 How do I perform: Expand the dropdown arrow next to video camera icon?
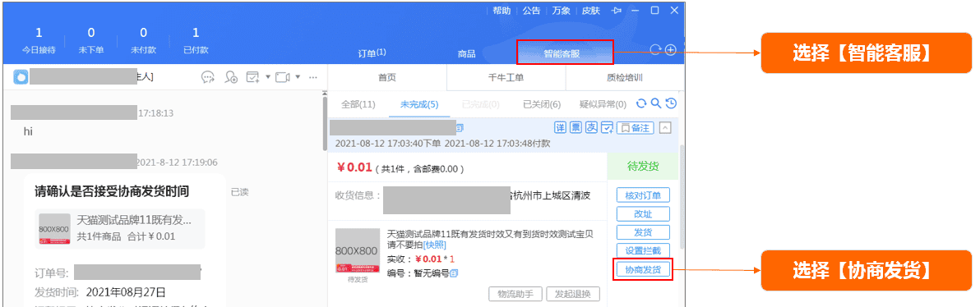click(x=298, y=77)
